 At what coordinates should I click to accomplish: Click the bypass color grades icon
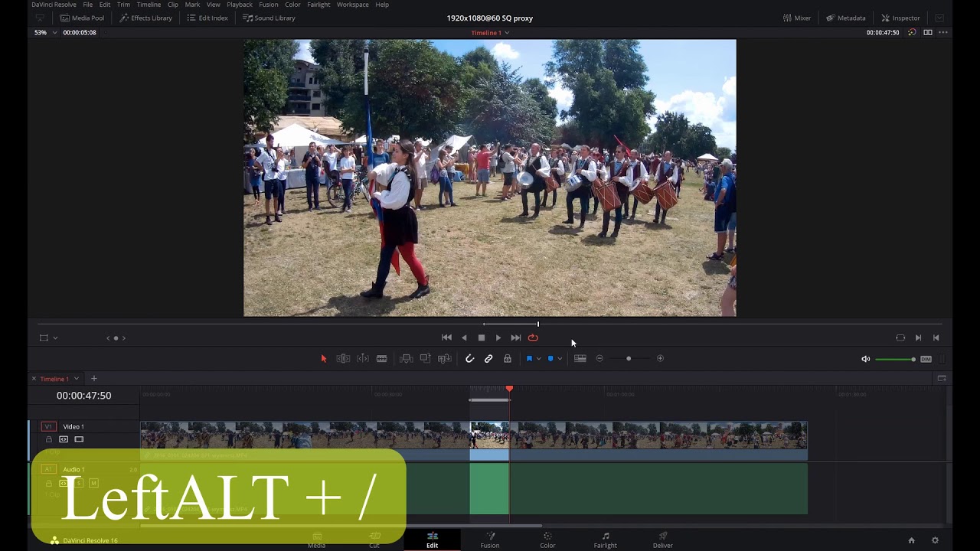[912, 33]
